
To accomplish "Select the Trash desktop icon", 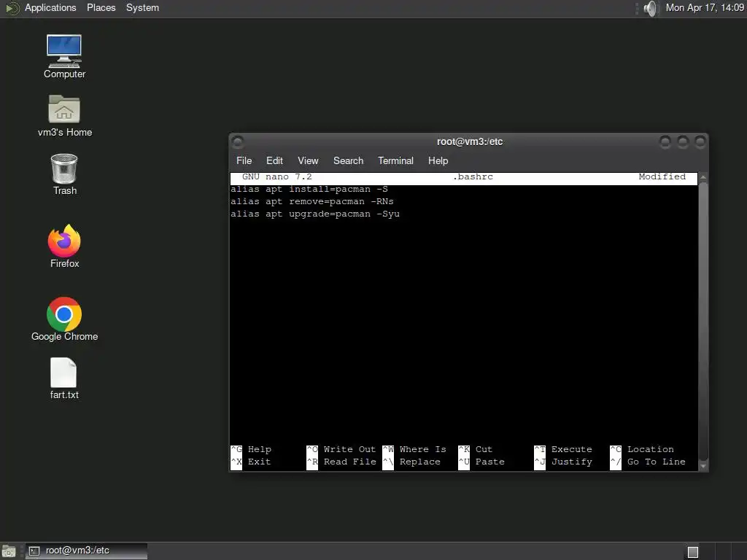I will 64,174.
